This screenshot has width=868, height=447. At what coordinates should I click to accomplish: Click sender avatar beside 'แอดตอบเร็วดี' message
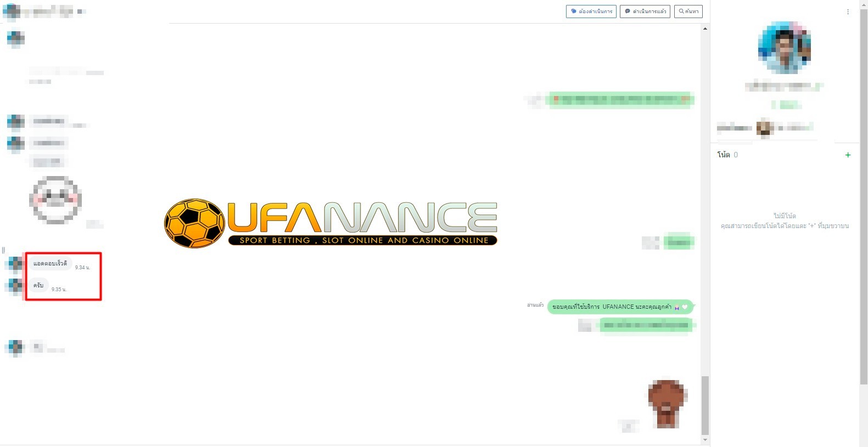pyautogui.click(x=15, y=264)
